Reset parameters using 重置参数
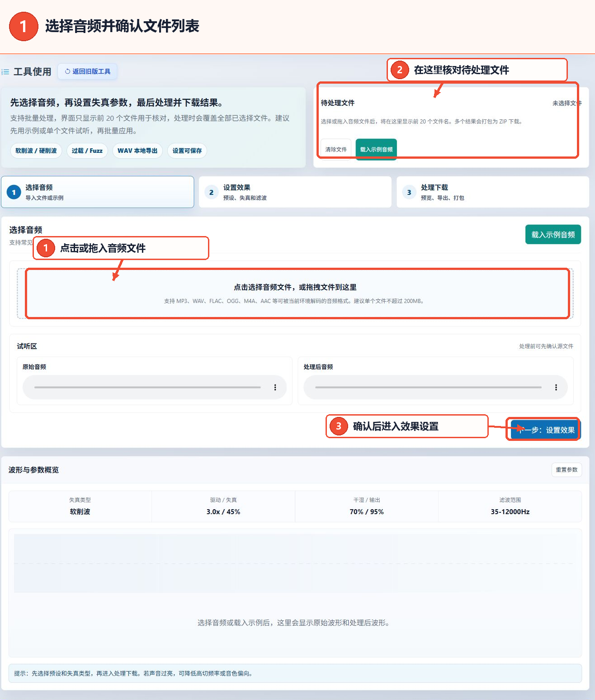The height and width of the screenshot is (700, 595). point(567,470)
